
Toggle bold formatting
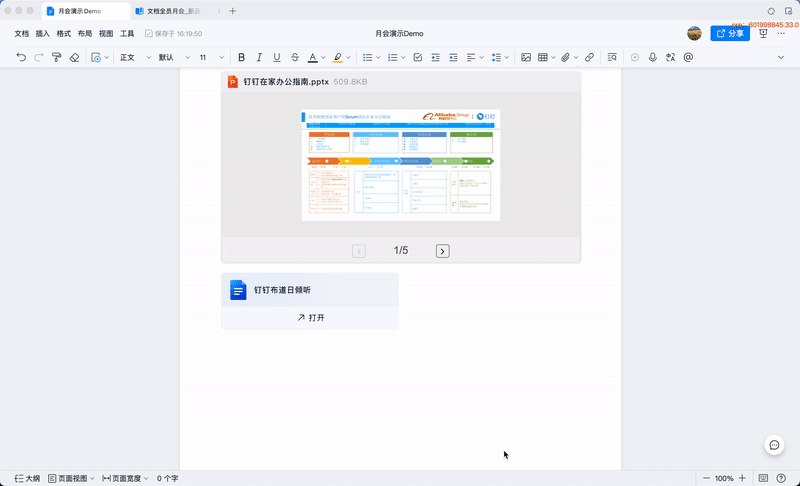coord(241,57)
